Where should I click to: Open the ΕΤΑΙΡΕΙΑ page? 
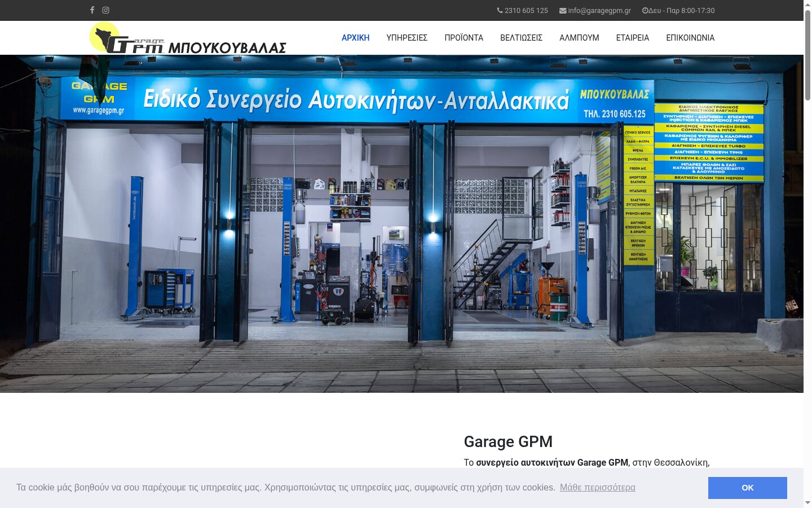click(x=632, y=38)
